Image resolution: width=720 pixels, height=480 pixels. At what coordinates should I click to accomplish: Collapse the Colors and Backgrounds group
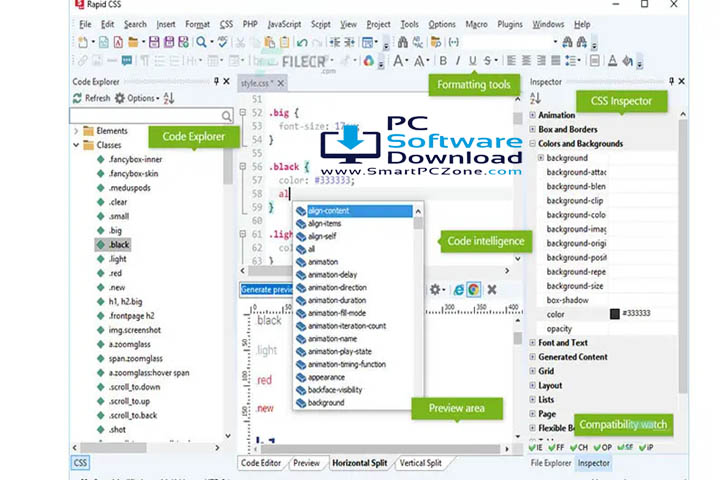[533, 143]
